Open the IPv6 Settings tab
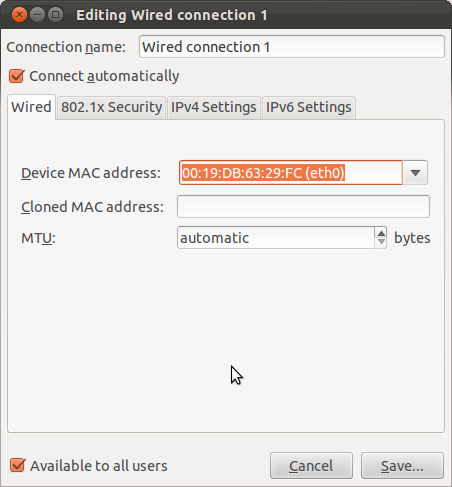 (309, 107)
